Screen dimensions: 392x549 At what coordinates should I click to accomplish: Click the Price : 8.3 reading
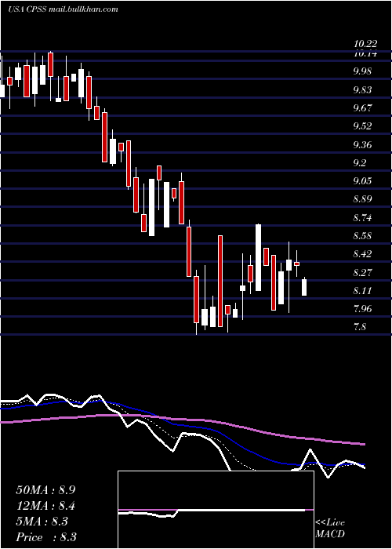pos(46,537)
